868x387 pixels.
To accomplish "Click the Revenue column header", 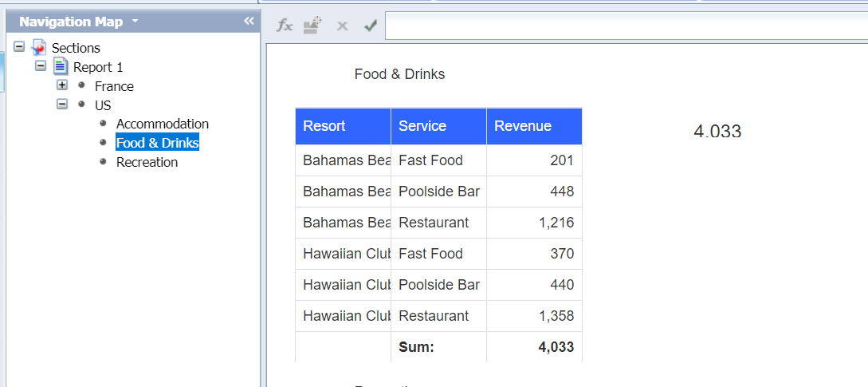I will pyautogui.click(x=534, y=126).
